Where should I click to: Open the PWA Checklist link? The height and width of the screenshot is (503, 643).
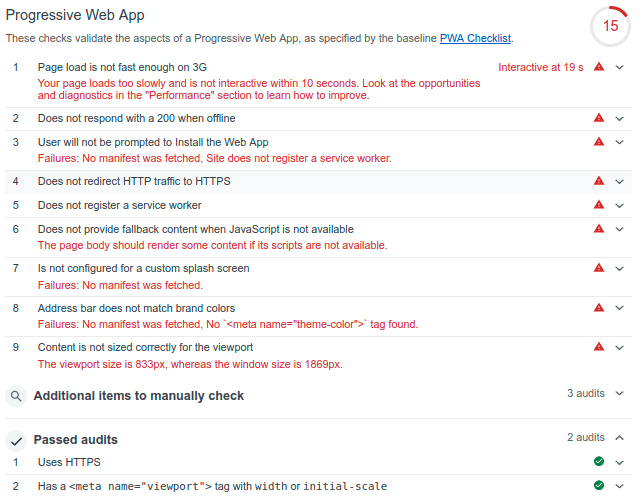(475, 38)
